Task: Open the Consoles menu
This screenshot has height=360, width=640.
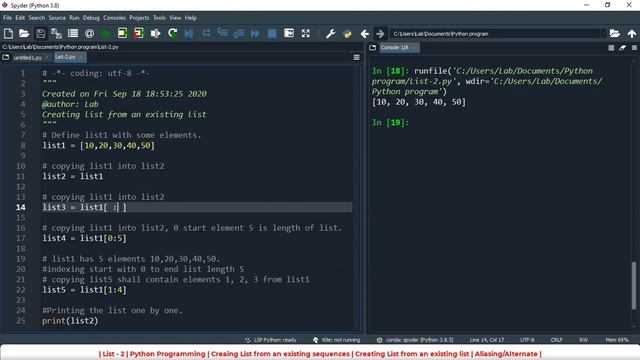Action: 114,18
